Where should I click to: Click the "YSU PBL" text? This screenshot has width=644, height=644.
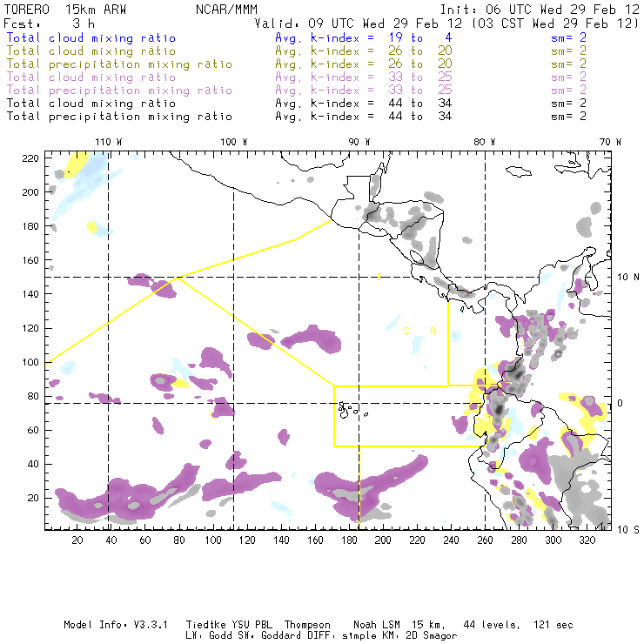[x=252, y=625]
